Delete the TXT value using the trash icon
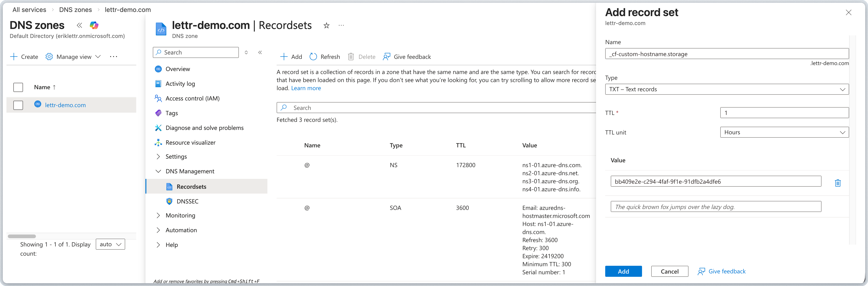 pos(838,183)
